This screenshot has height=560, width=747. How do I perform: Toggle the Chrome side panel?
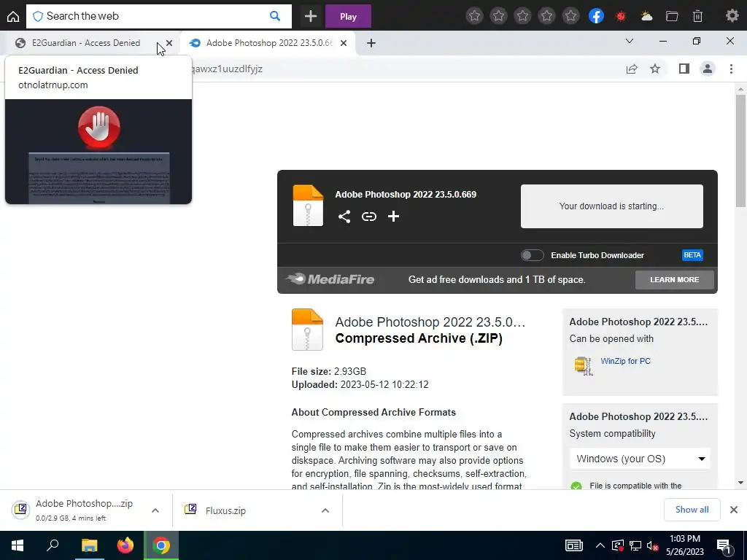684,69
